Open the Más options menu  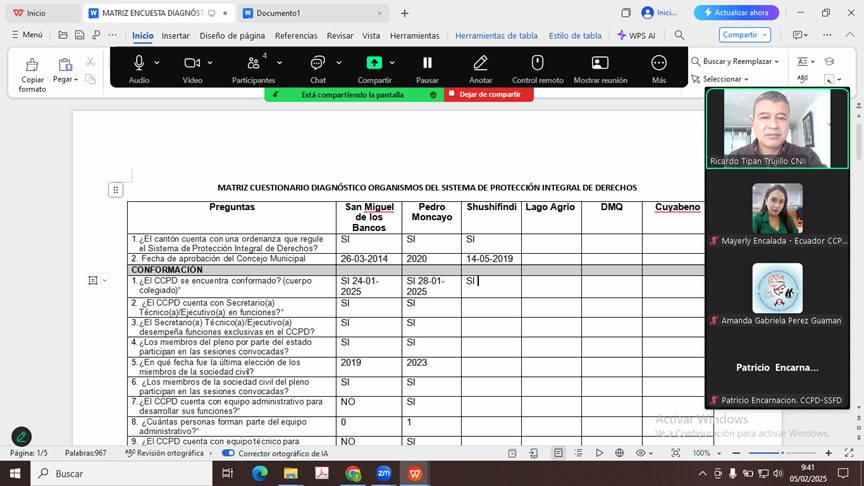(658, 69)
